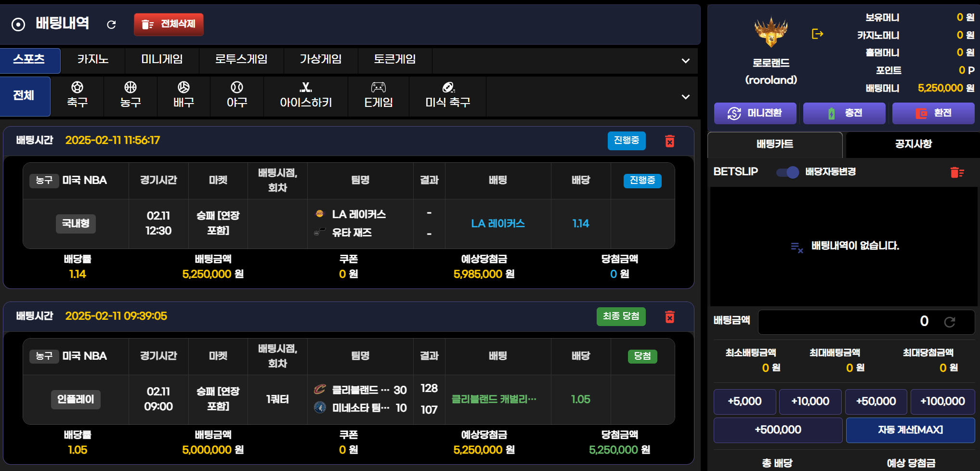Choose the E게임 gamepad filter
This screenshot has height=471, width=980.
(378, 95)
